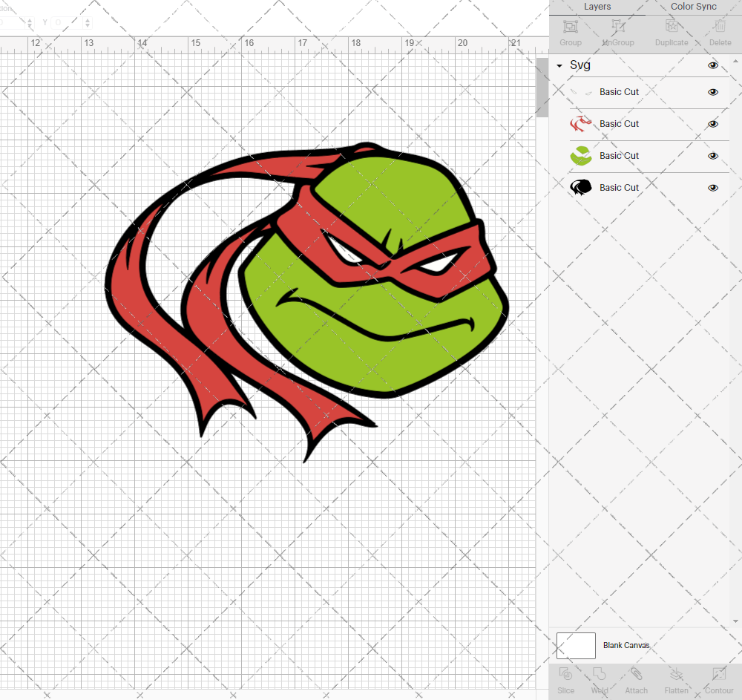Viewport: 742px width, 700px height.
Task: Click the Flatten tool icon
Action: point(676,674)
